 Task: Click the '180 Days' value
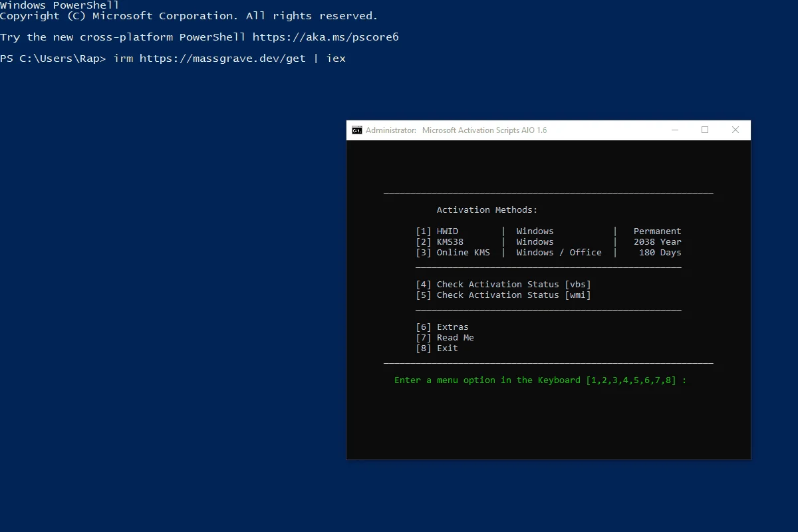click(660, 253)
